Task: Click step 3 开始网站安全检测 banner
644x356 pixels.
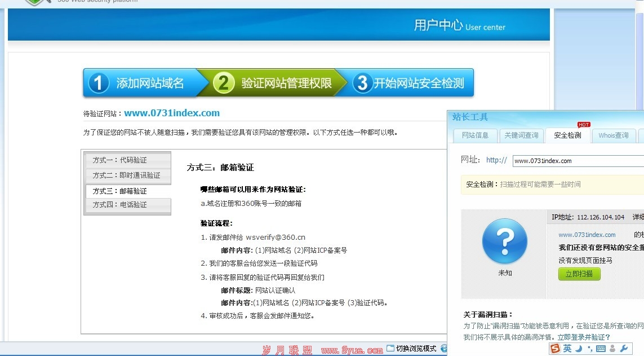Action: (417, 82)
